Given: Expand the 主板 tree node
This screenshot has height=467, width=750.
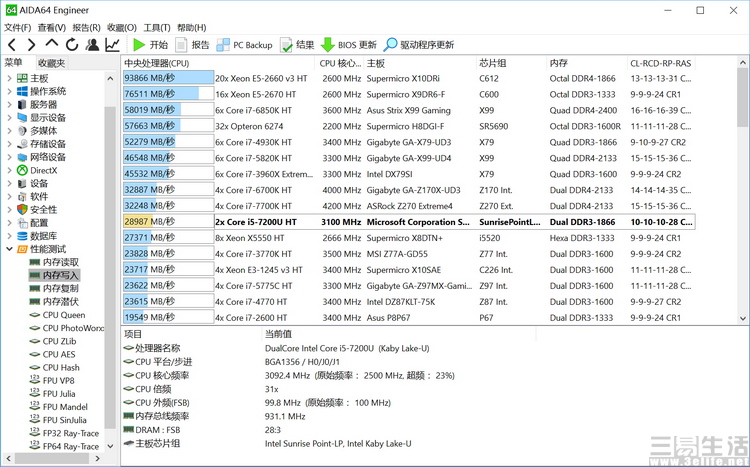Looking at the screenshot, I should (x=10, y=78).
